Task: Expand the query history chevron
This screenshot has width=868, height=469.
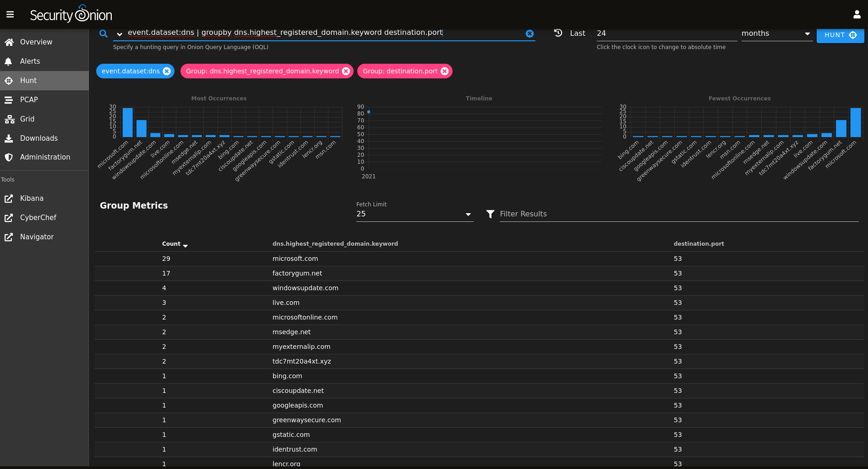Action: point(120,34)
